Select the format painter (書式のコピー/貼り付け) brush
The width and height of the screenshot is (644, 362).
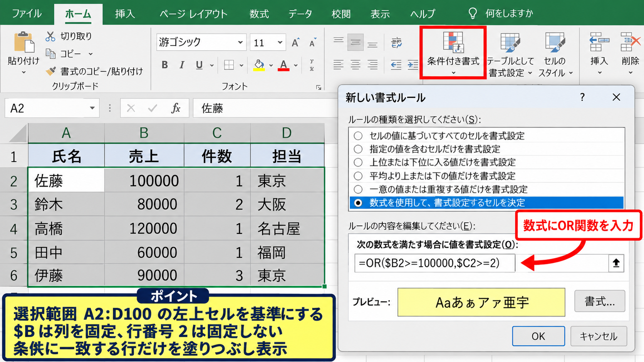[x=50, y=71]
